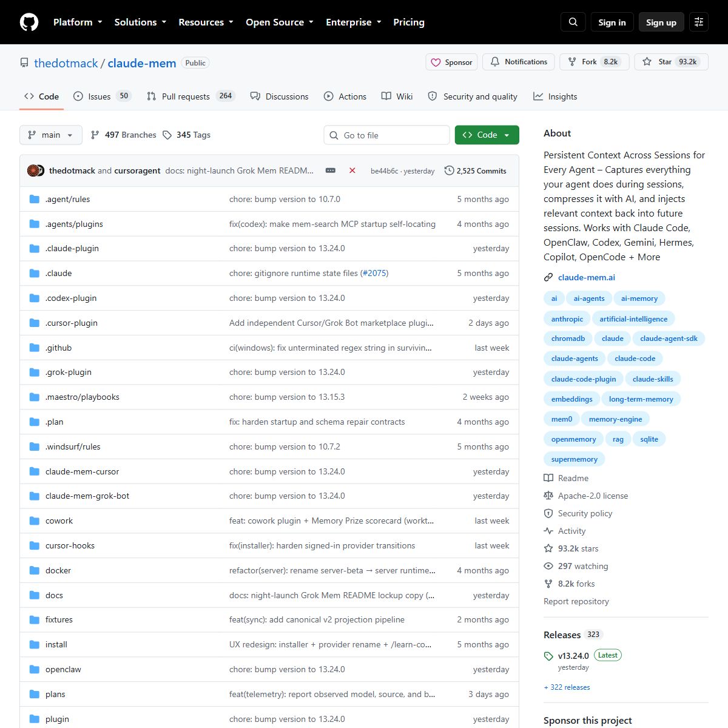Select the Code tab
Screen dimensions: 728x728
(42, 96)
